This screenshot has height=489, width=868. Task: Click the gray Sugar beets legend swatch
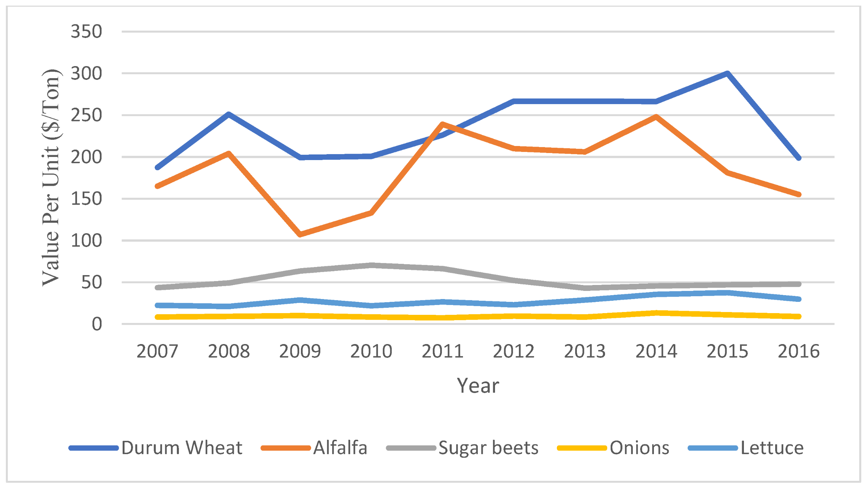(x=411, y=448)
